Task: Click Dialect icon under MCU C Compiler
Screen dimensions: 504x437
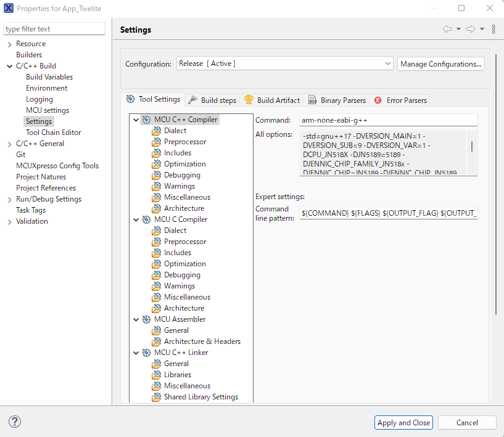Action: click(x=157, y=231)
